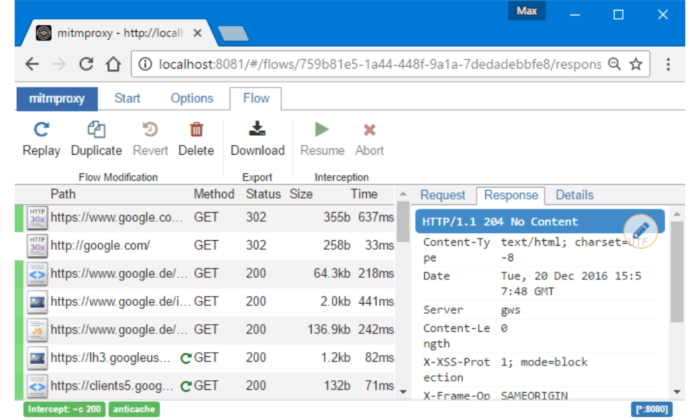Click the Date header value
The width and height of the screenshot is (700, 420).
(571, 284)
